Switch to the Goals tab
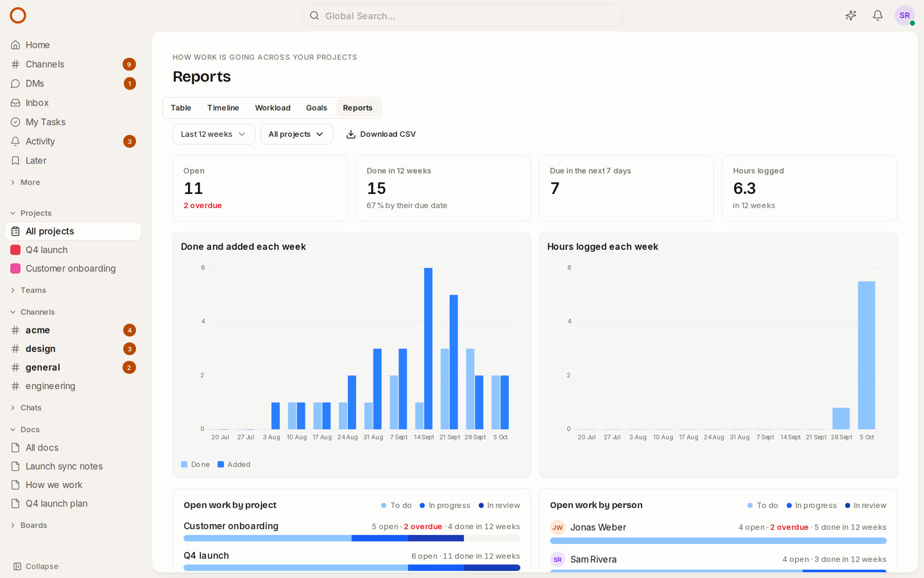 [x=316, y=108]
